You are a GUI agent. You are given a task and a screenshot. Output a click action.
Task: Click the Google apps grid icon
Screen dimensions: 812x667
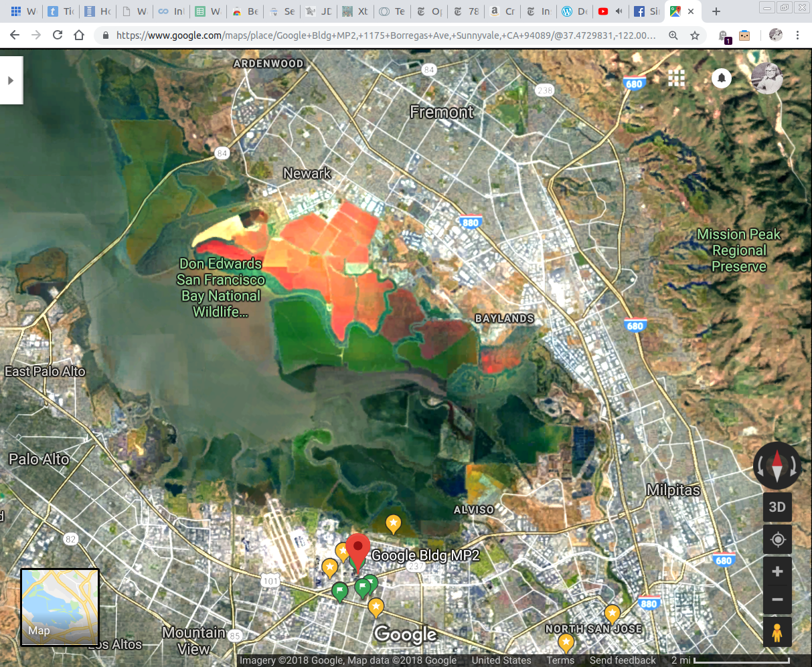pyautogui.click(x=676, y=78)
